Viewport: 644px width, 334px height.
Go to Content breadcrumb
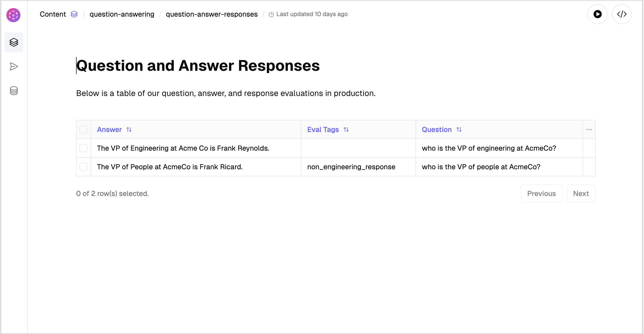point(53,14)
